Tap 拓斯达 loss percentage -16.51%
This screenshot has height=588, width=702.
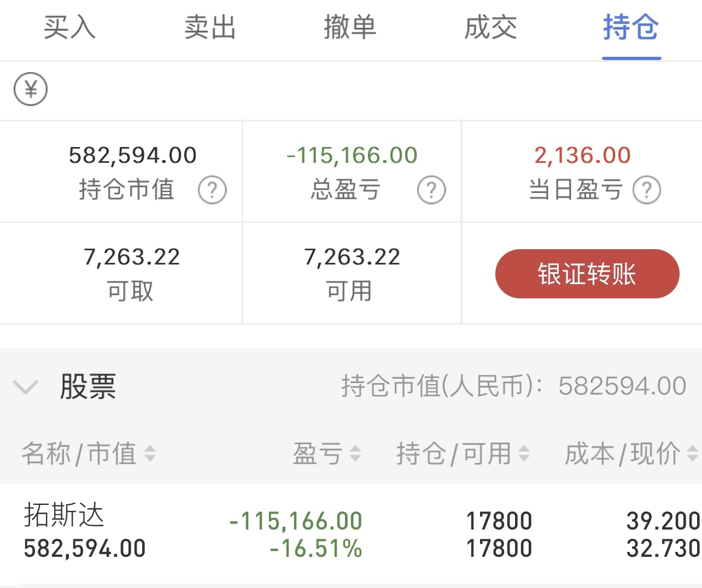point(316,548)
